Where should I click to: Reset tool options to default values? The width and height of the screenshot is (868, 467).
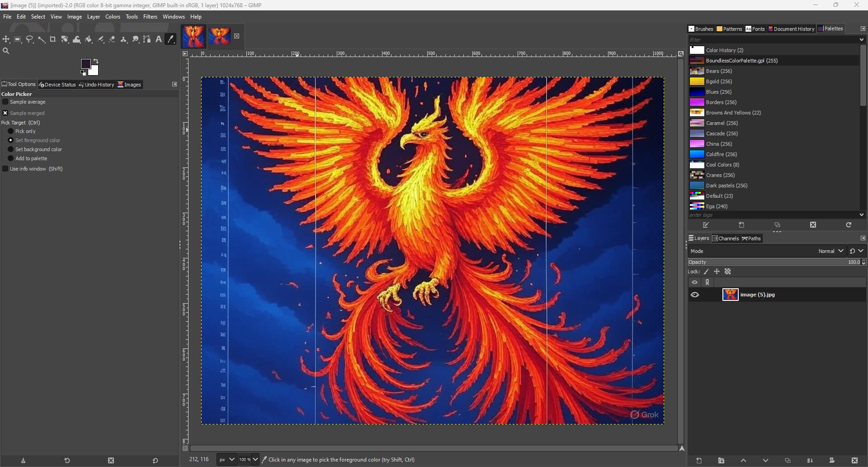[155, 461]
